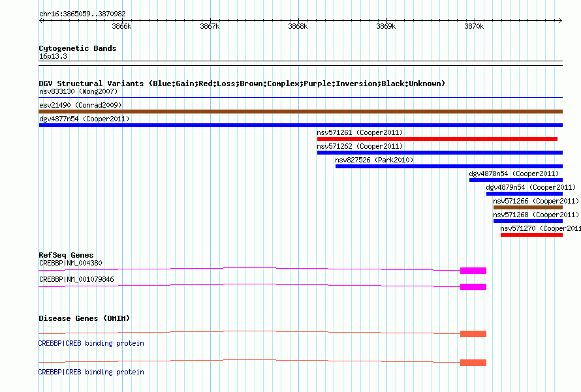
Task: Click the dgv4879n54 (Cooper2011) label
Action: pyautogui.click(x=531, y=187)
